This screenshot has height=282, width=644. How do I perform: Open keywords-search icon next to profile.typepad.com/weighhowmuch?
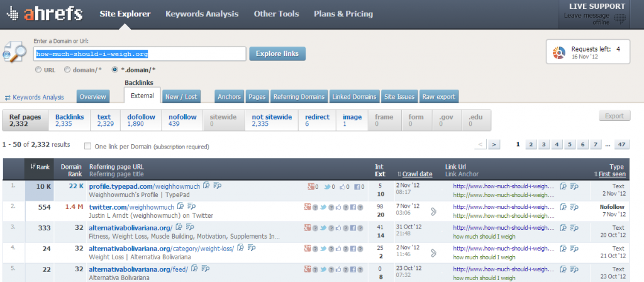coord(218,186)
